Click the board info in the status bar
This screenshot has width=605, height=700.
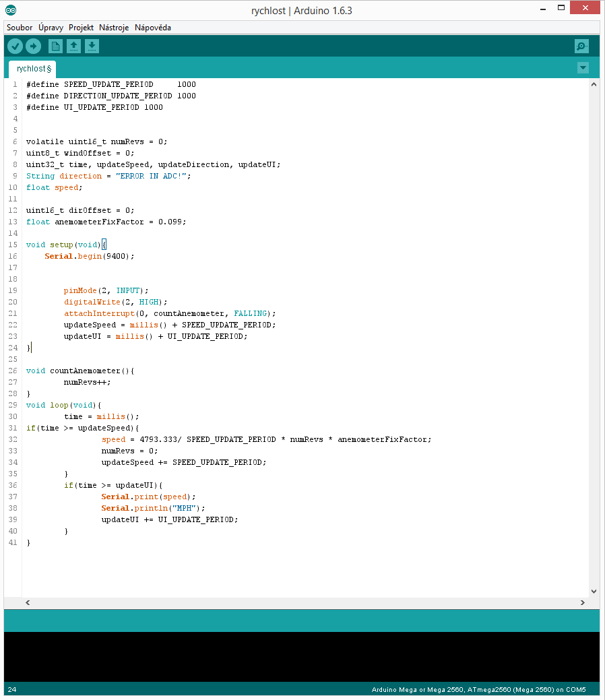(x=478, y=690)
